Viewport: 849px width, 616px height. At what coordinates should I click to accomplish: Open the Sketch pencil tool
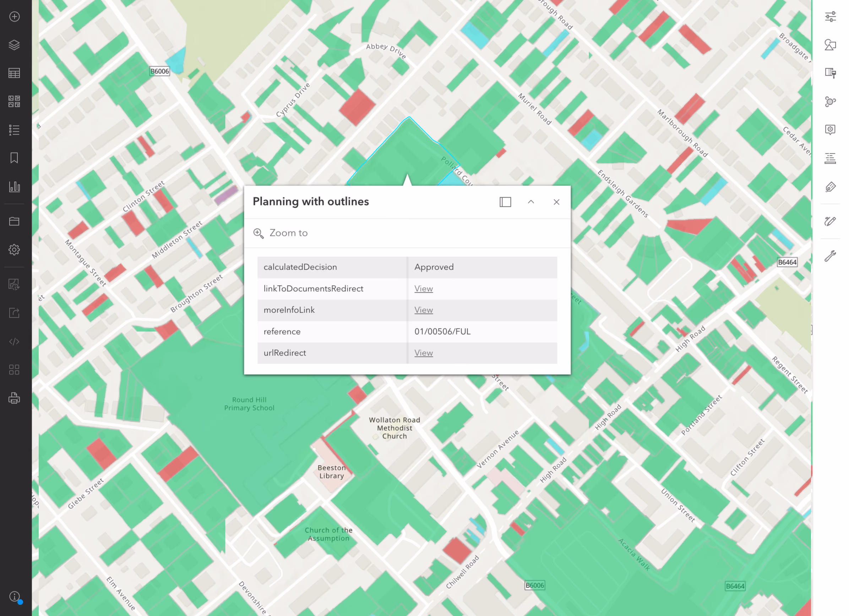point(830,221)
